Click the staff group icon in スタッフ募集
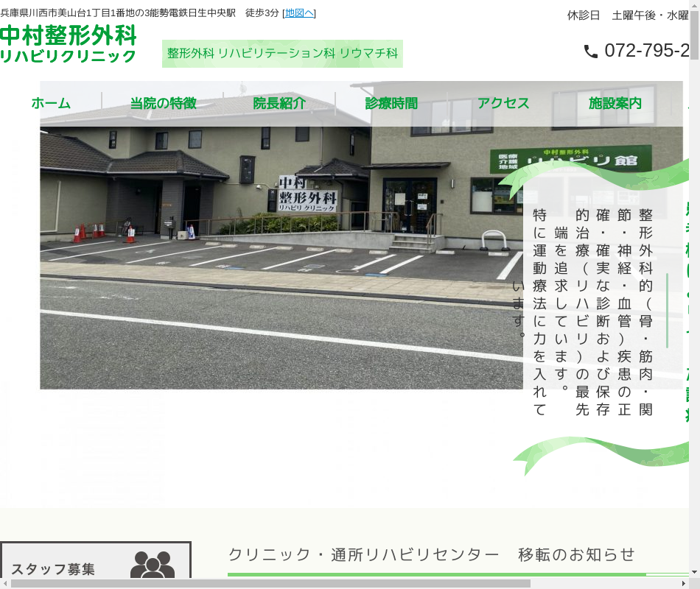Screen dimensions: 700x589 tap(153, 565)
